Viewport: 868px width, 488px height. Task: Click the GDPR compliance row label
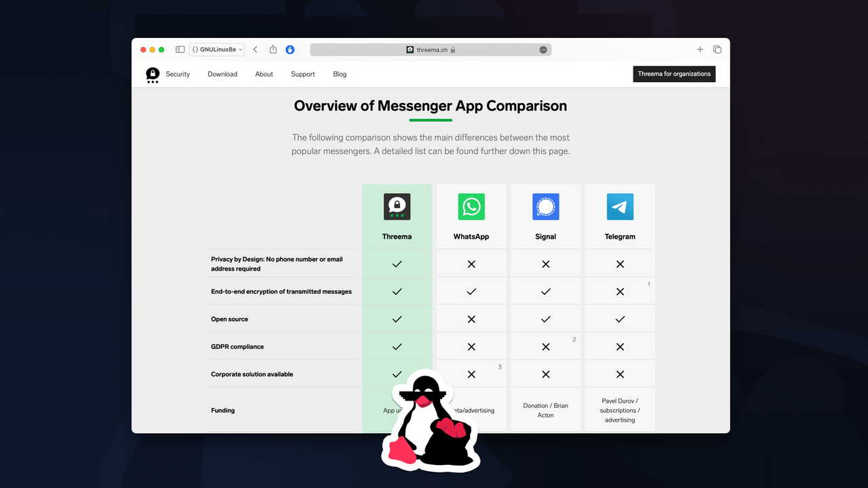[x=237, y=347]
